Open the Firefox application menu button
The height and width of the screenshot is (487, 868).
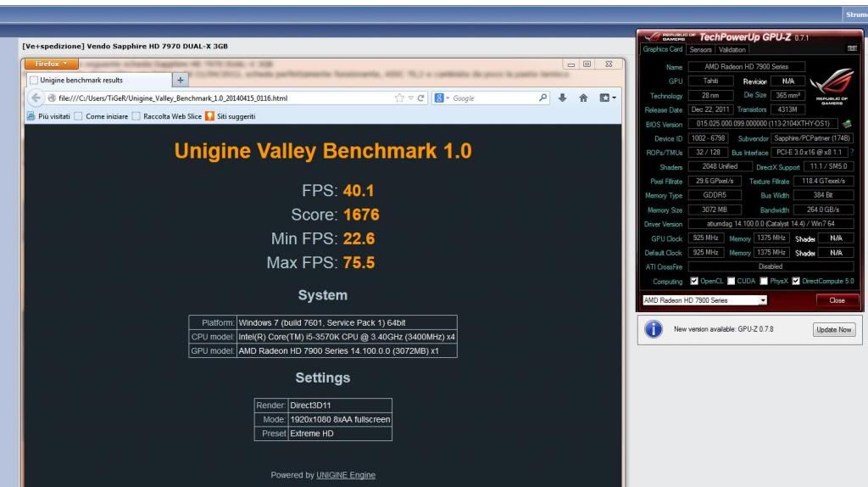tap(50, 64)
